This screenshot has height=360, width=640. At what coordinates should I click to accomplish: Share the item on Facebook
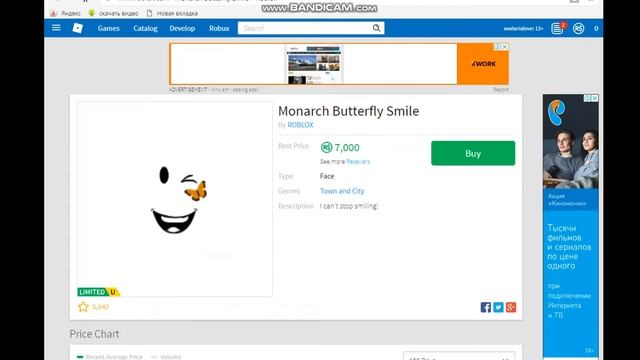click(486, 307)
